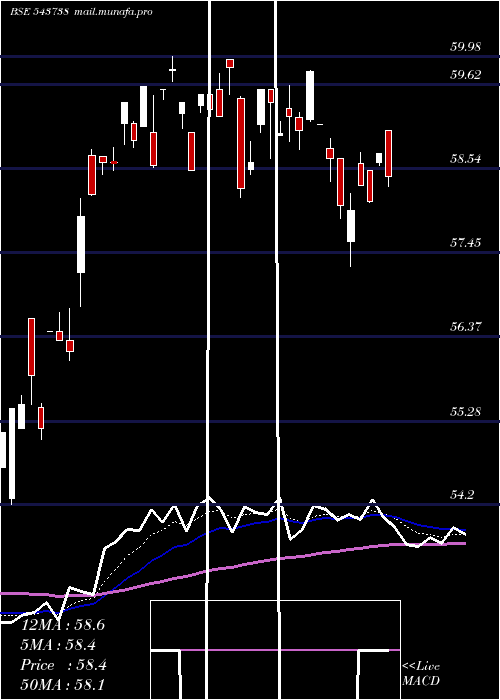Click the 58.54 price level label

465,158
